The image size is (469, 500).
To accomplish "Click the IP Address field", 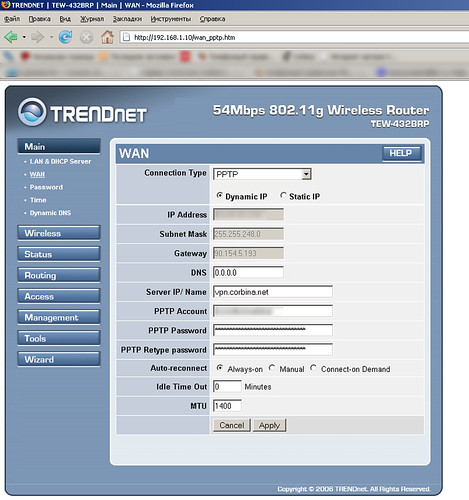I will click(248, 214).
